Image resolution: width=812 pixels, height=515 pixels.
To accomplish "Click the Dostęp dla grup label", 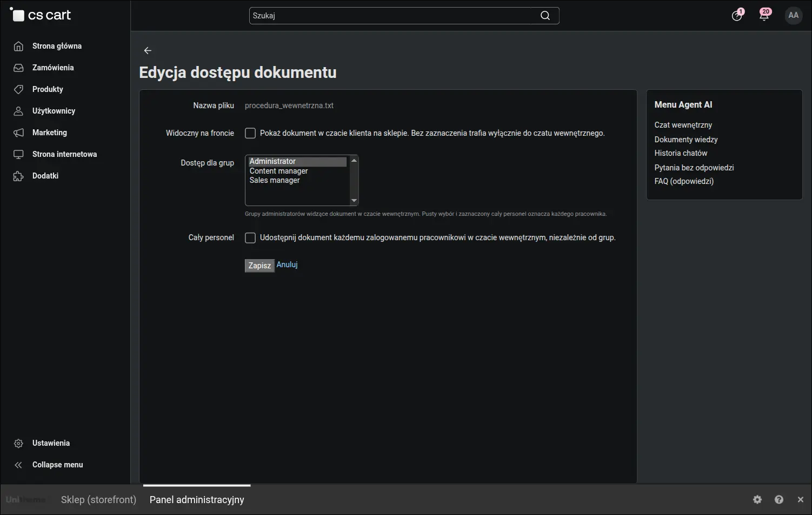I will 208,163.
